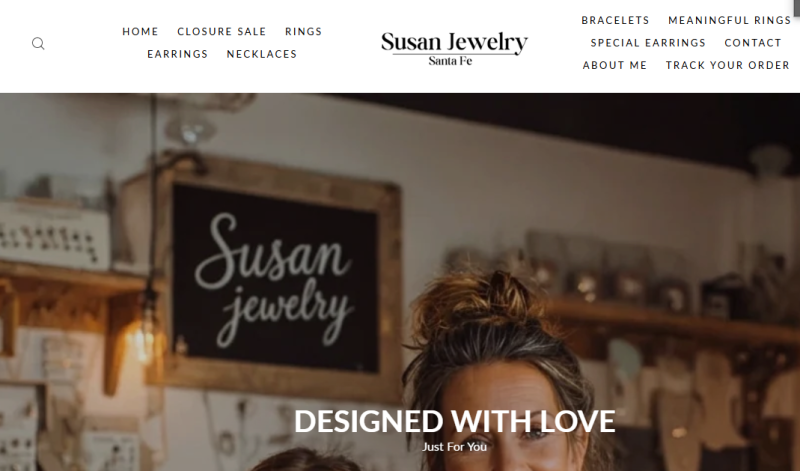This screenshot has height=471, width=800.
Task: Click the scrollbar thumb at the top right
Action: click(796, 6)
